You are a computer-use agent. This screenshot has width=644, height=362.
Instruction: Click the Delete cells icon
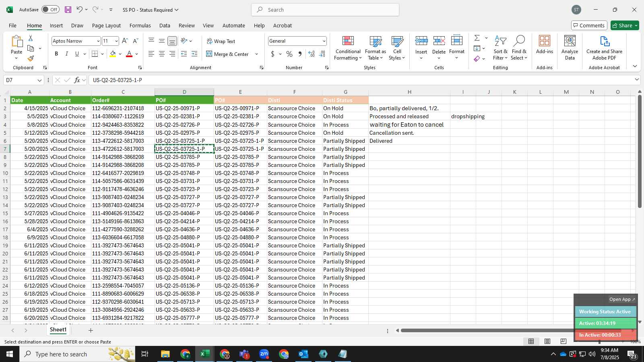pos(439,41)
